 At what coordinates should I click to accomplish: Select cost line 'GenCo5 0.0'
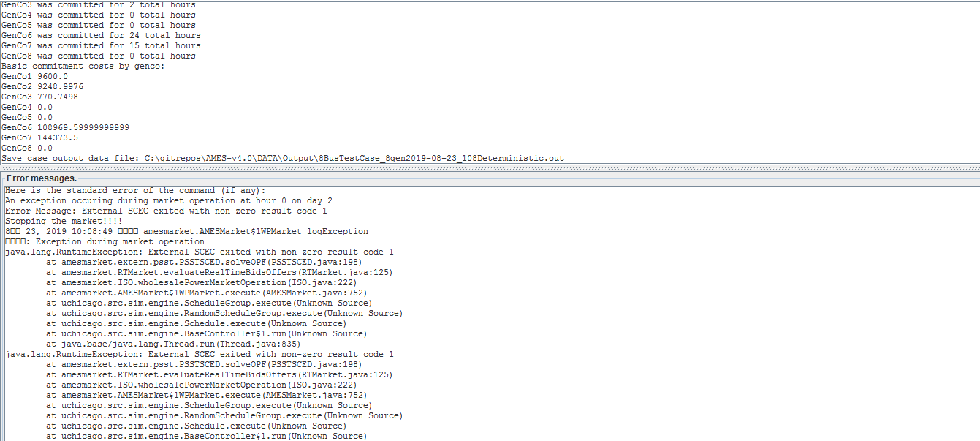click(x=27, y=117)
